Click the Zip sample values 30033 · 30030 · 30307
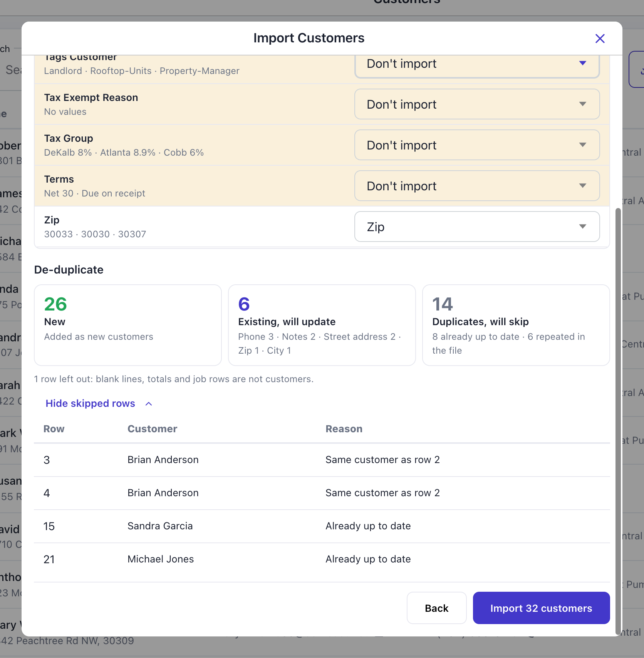644x658 pixels. (95, 234)
